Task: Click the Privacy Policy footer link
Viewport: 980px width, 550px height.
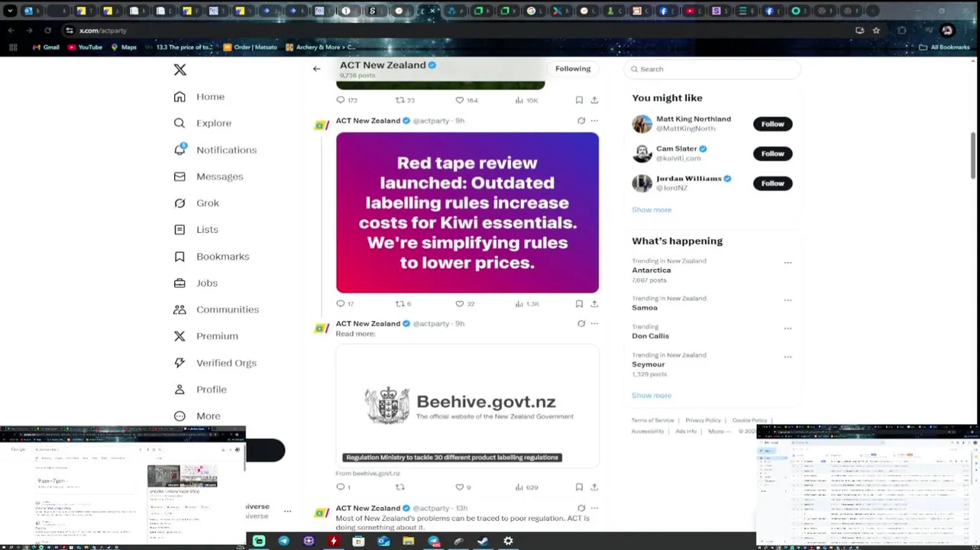Action: (x=703, y=420)
